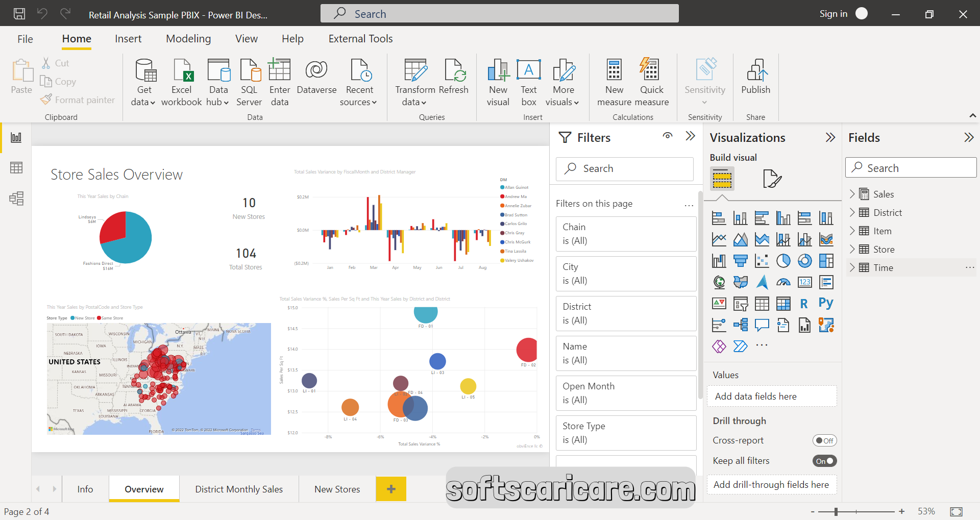
Task: Click Add data fields here well
Action: (772, 396)
